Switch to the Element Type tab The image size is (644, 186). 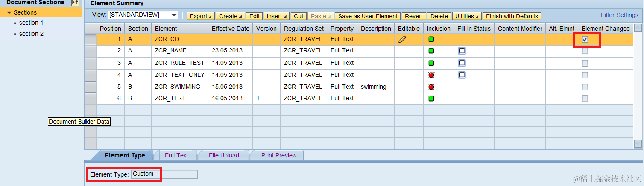coord(125,155)
